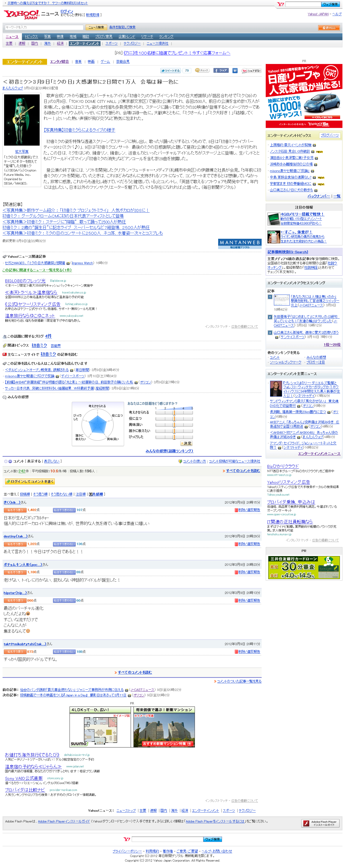
Task: Click 私もそう思う on tak*f*mikob*y*shi comment
Action: [x=15, y=652]
